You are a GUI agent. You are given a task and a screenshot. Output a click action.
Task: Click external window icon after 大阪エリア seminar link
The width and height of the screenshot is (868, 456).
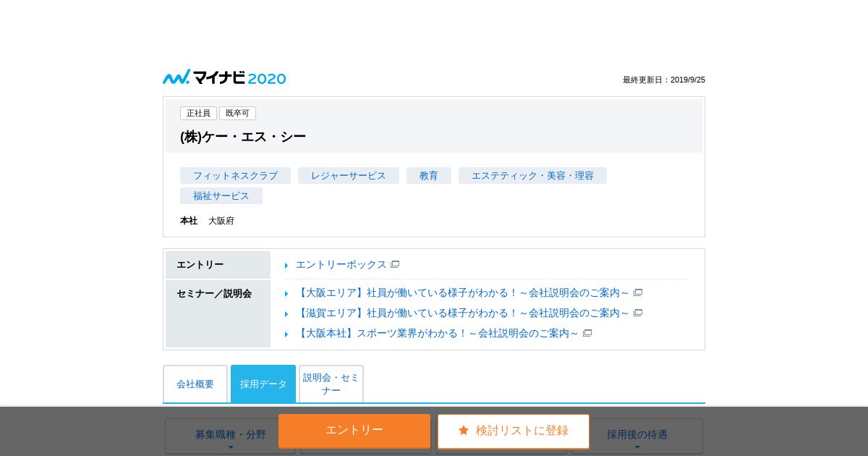(x=638, y=292)
